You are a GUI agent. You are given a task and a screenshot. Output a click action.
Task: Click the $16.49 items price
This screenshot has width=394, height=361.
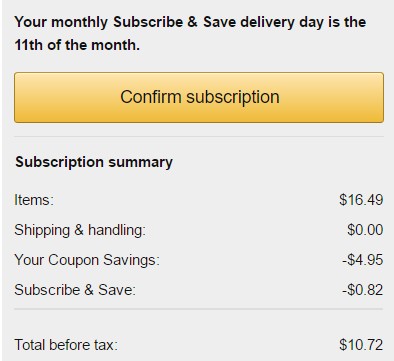pos(361,200)
